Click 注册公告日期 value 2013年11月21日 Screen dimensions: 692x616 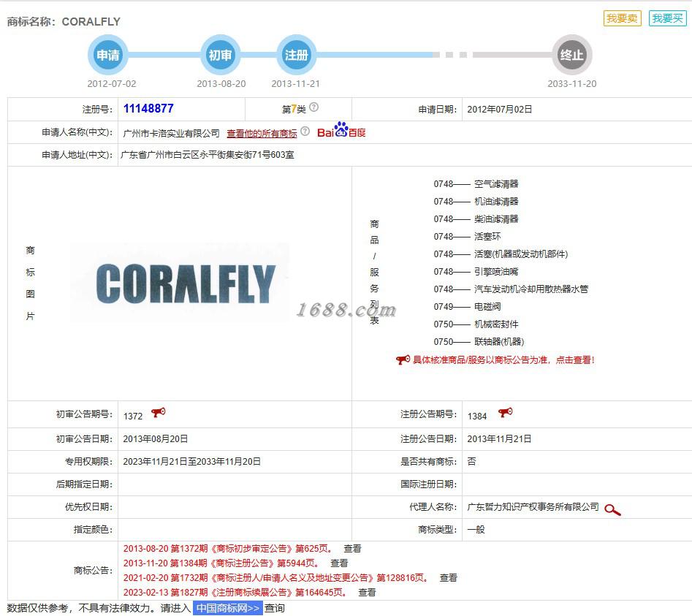pyautogui.click(x=499, y=438)
